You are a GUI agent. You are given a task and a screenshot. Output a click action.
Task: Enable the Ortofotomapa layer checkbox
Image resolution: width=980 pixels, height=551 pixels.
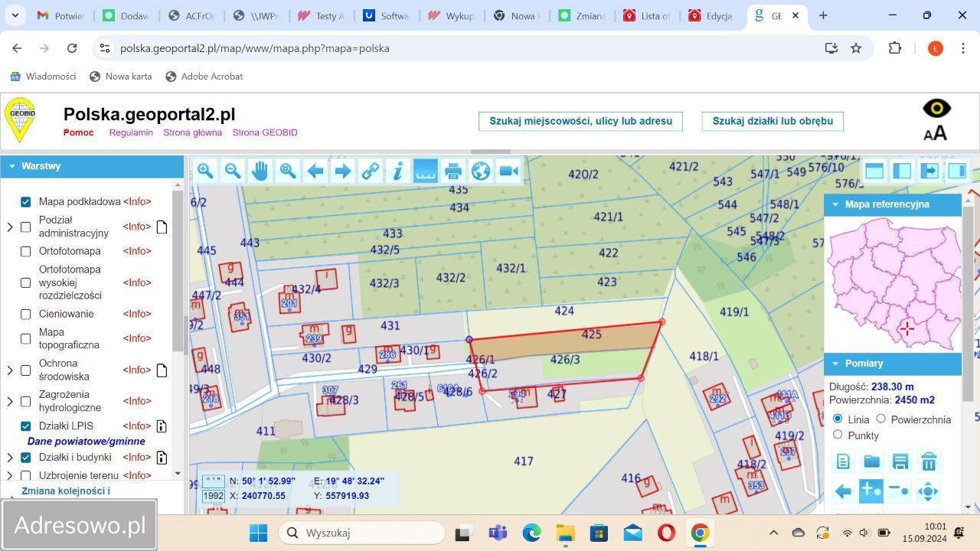click(x=25, y=251)
